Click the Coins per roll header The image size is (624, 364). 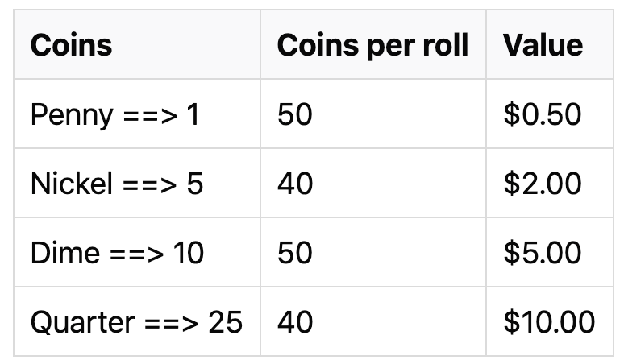(x=372, y=46)
